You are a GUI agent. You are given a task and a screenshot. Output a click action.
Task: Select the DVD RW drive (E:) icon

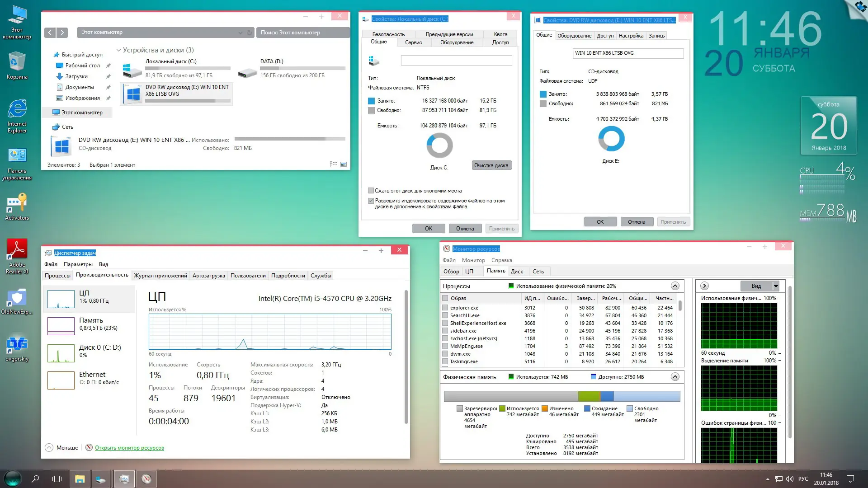click(x=133, y=94)
